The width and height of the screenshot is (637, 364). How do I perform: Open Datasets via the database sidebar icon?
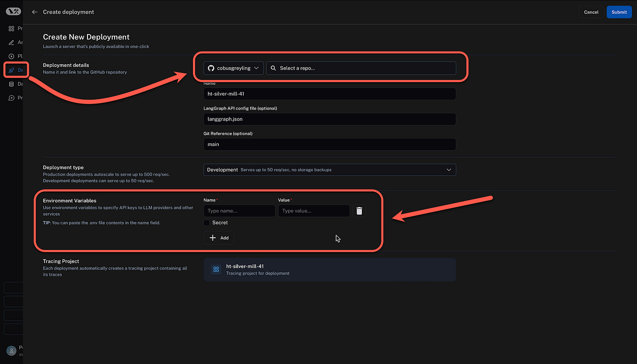12,84
